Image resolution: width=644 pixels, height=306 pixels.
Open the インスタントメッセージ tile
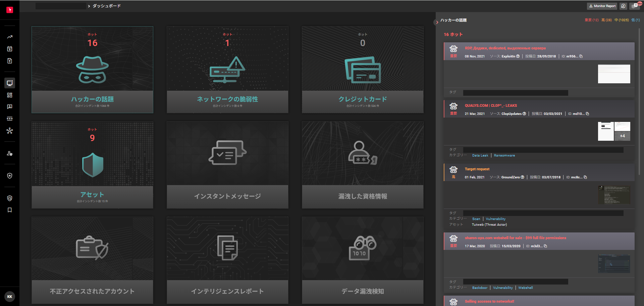[x=227, y=165]
